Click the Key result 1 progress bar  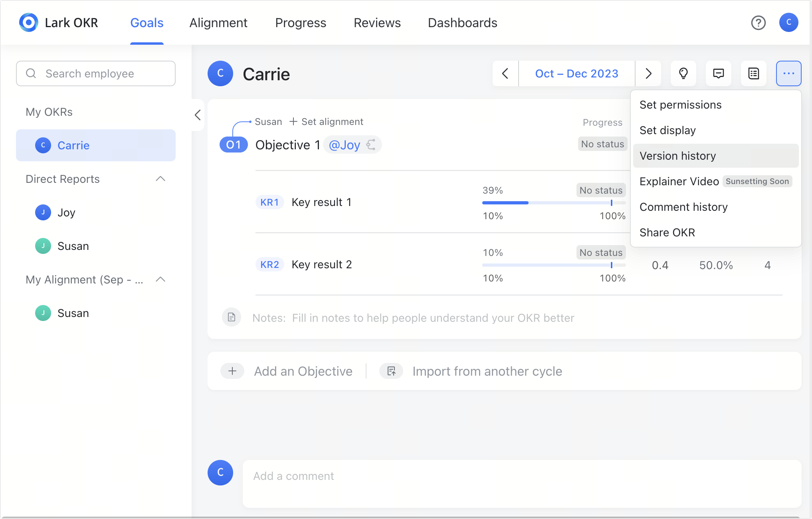coord(553,203)
